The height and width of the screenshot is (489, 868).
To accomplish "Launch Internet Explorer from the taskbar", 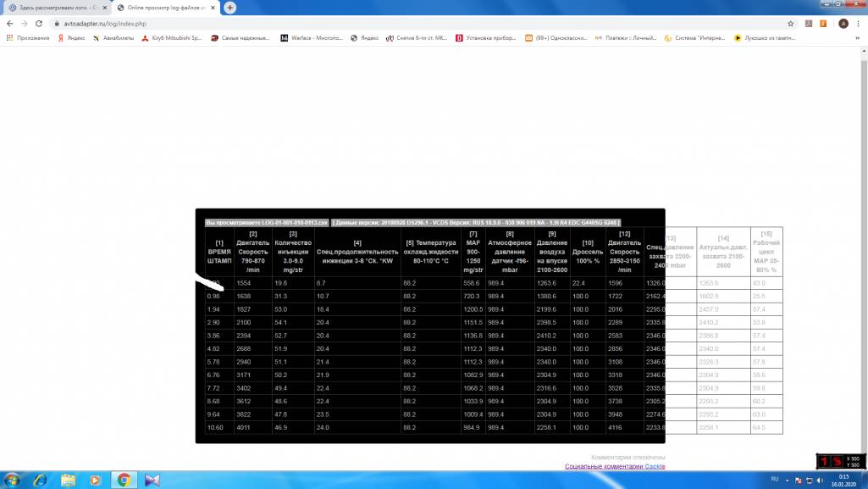I will point(40,480).
